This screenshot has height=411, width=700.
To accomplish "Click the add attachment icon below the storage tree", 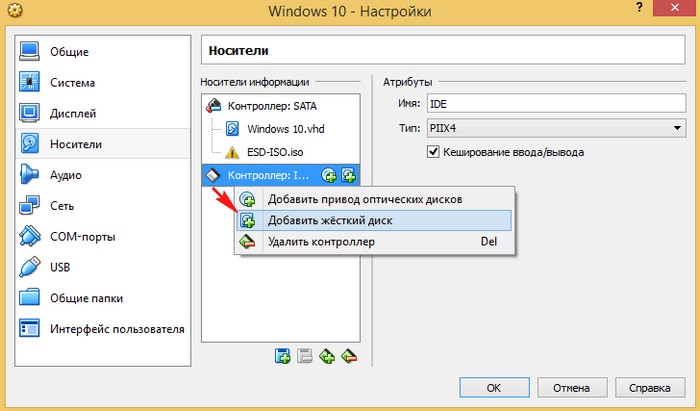I will click(327, 356).
